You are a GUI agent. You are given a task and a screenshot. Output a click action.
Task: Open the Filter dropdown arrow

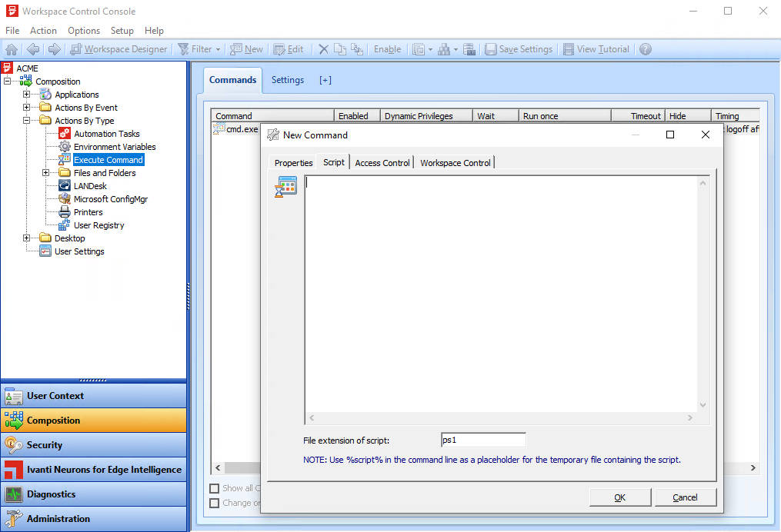click(219, 49)
